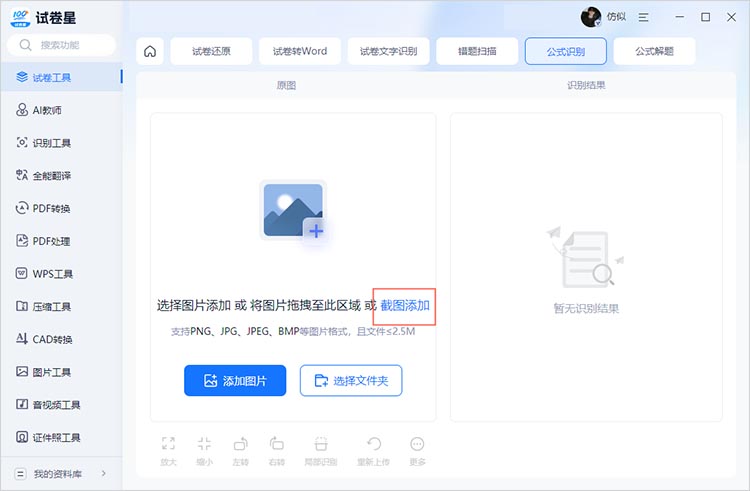The height and width of the screenshot is (491, 750).
Task: Click the 暂无识别结果 placeholder document icon
Action: tap(585, 257)
